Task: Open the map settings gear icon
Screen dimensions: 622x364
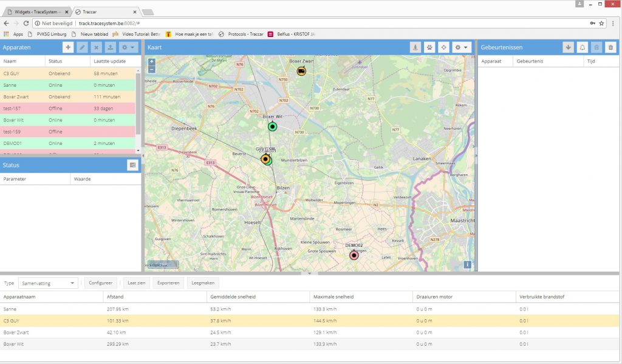Action: [x=458, y=47]
